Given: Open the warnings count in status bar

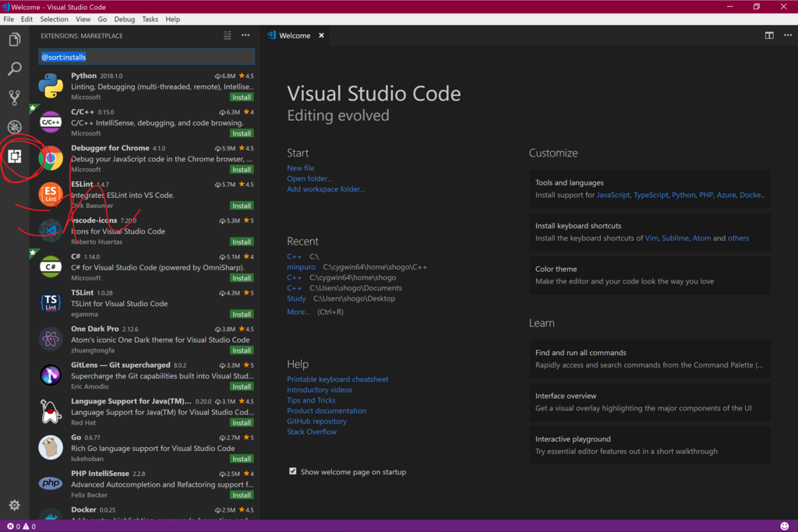Looking at the screenshot, I should [x=30, y=527].
